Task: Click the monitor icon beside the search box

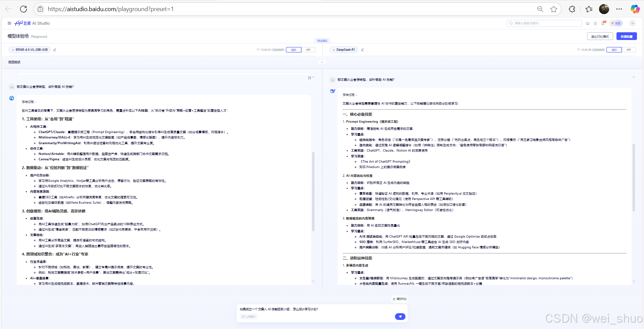Action: [x=588, y=23]
